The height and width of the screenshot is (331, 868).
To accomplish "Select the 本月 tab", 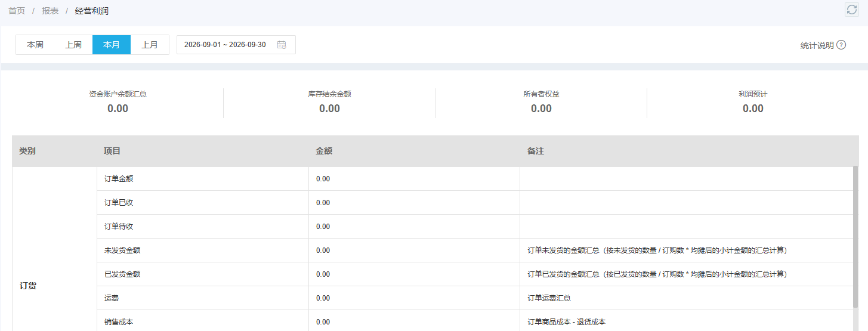I will (x=112, y=45).
